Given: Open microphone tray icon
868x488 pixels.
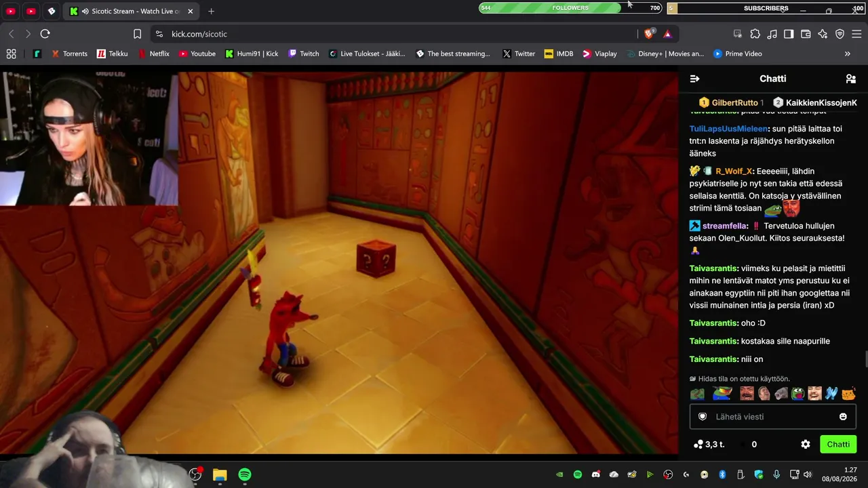Looking at the screenshot, I should (x=776, y=474).
